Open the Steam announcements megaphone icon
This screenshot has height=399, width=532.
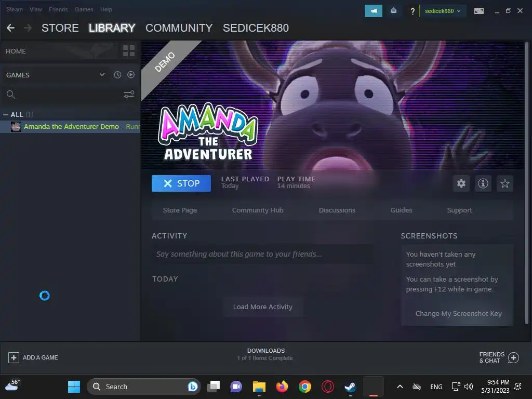[x=373, y=11]
